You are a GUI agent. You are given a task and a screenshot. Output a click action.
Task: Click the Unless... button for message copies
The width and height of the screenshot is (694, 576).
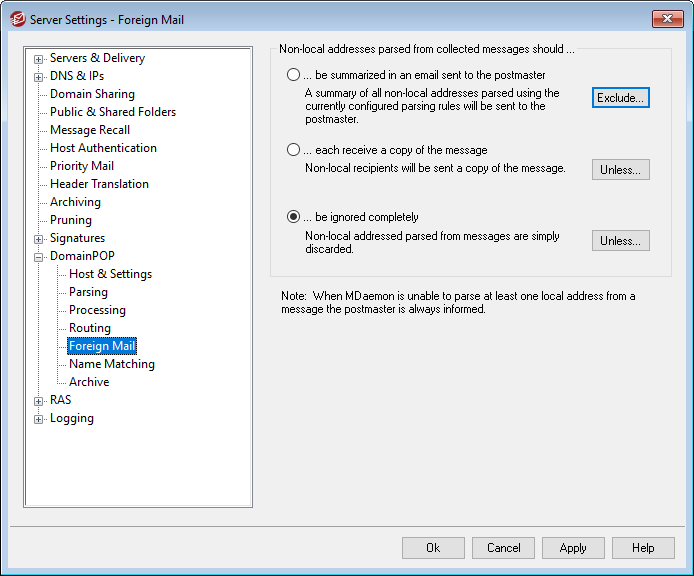620,169
